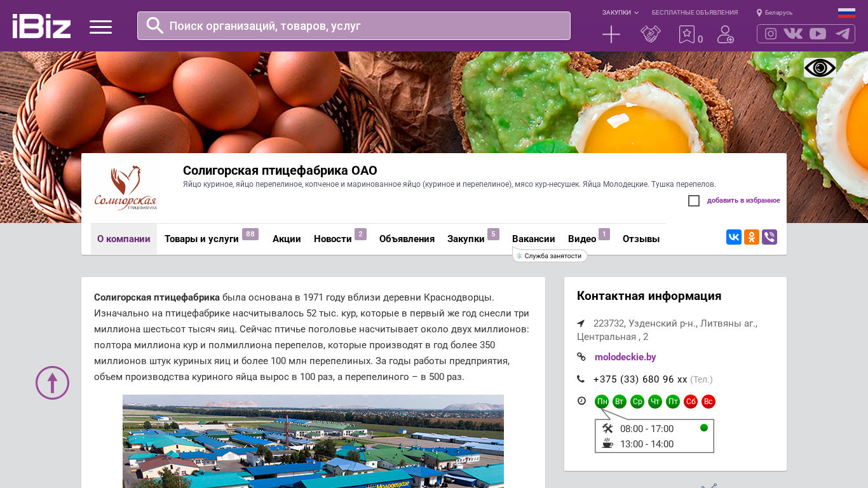Select Wednesday (Ср) schedule day
The height and width of the screenshot is (488, 868).
click(637, 402)
